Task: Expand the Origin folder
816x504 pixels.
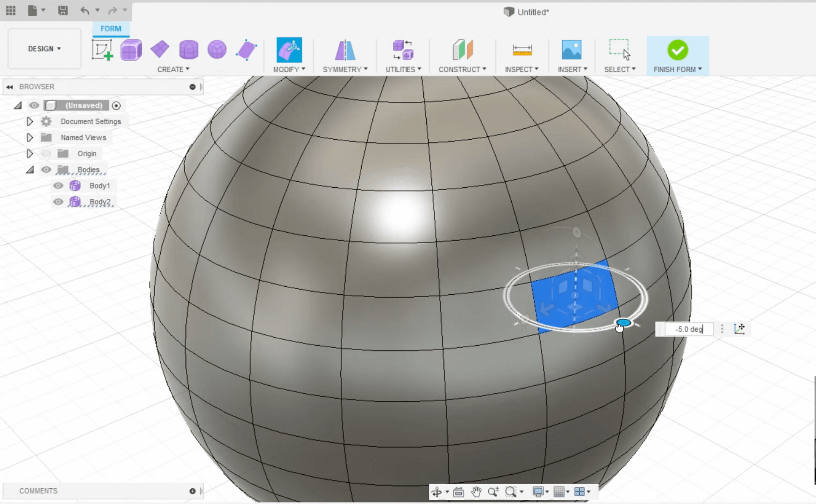Action: (x=29, y=154)
